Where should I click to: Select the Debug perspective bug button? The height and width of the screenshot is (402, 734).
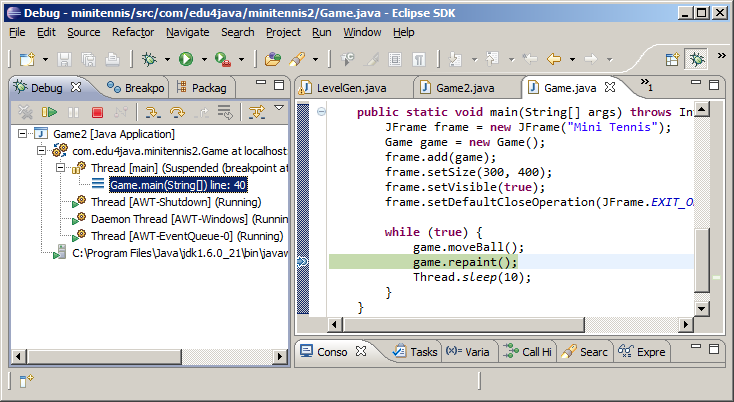click(x=697, y=59)
